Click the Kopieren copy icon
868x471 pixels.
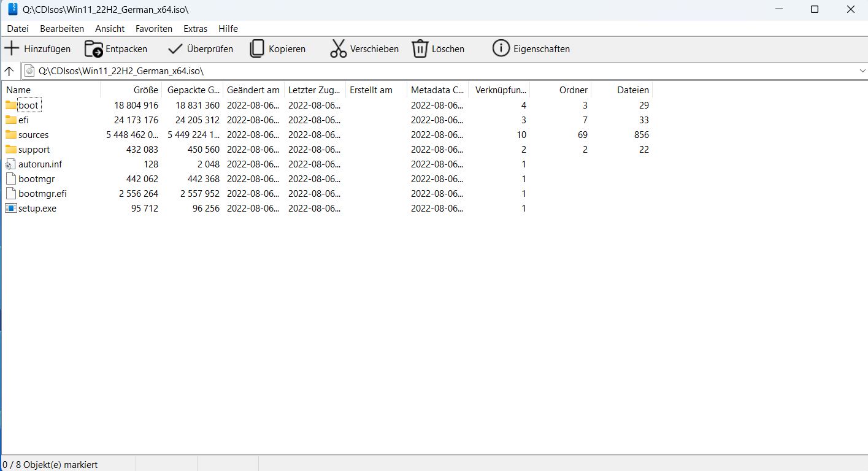click(257, 48)
